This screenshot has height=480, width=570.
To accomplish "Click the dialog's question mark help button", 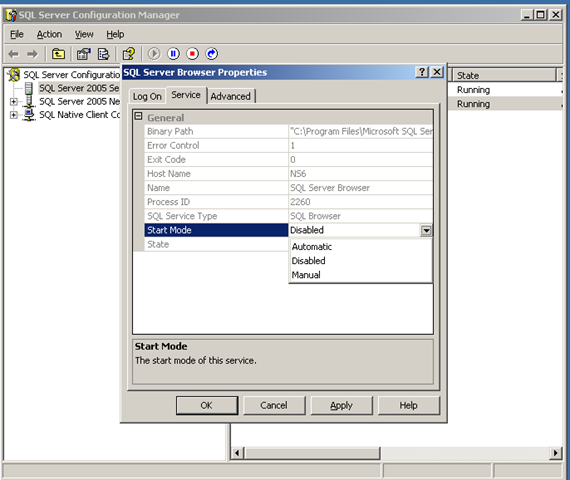I will (x=422, y=72).
